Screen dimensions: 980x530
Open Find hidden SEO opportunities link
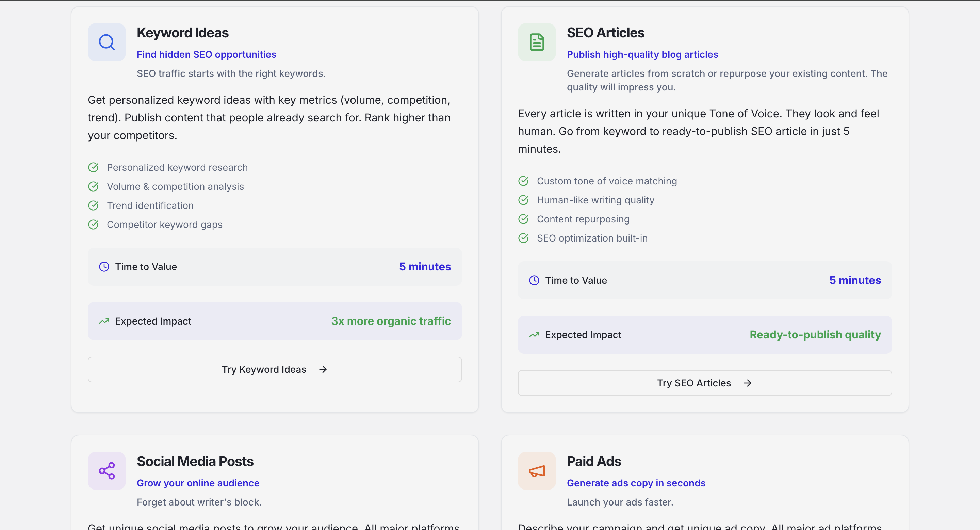click(206, 55)
